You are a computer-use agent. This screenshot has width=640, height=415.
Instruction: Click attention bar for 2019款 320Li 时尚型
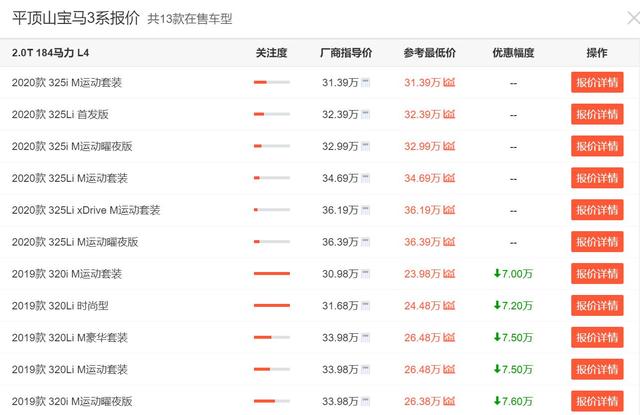(272, 305)
